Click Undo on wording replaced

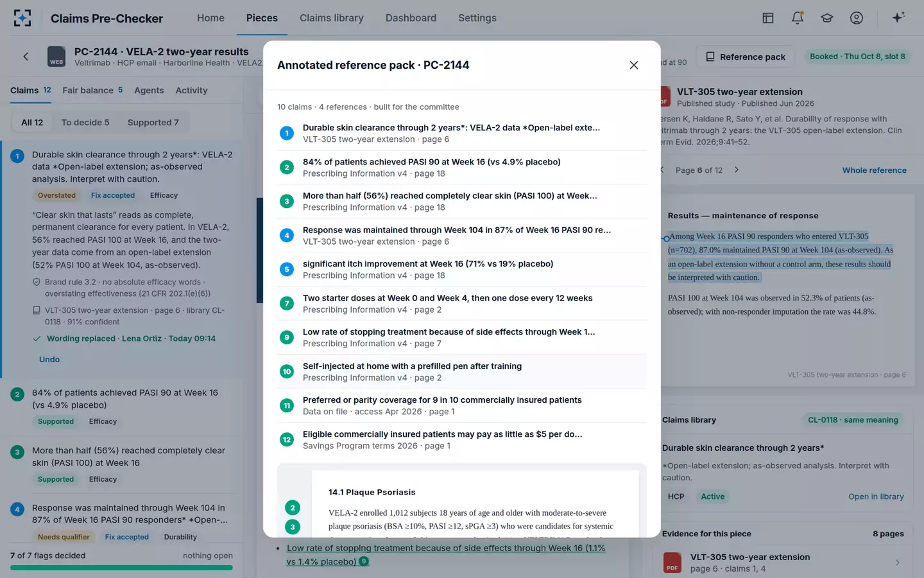(49, 360)
